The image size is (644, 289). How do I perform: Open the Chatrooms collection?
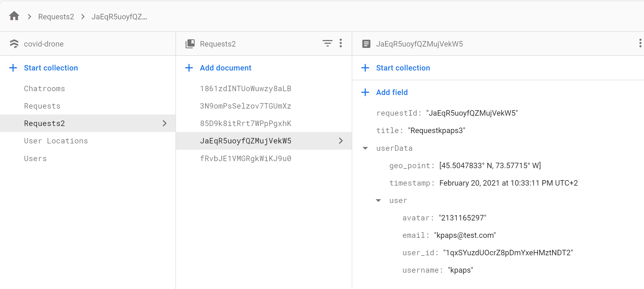pos(44,88)
